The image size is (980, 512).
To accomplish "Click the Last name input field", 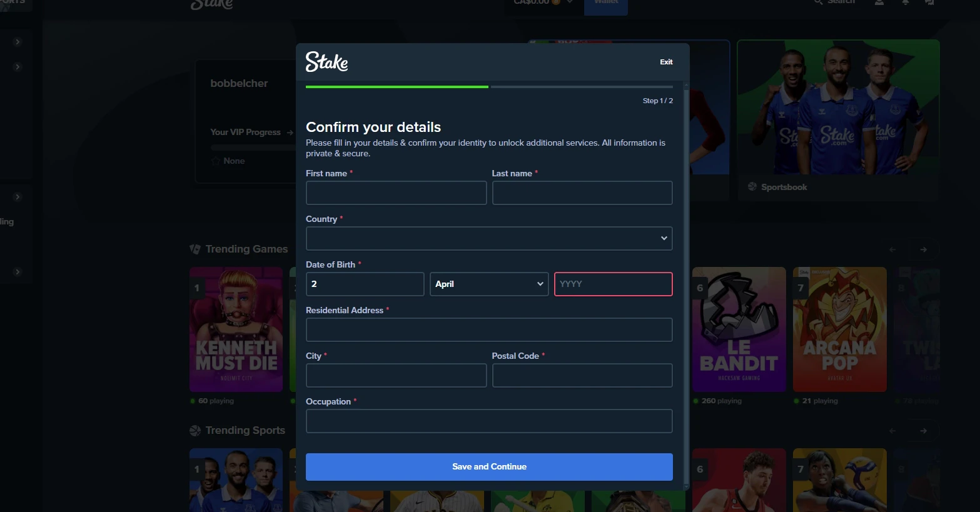I will pos(582,193).
